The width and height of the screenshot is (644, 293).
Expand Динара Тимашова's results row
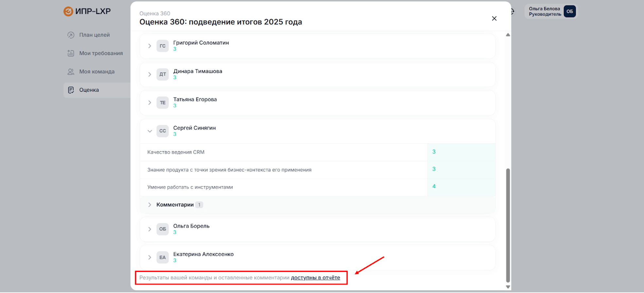tap(150, 75)
